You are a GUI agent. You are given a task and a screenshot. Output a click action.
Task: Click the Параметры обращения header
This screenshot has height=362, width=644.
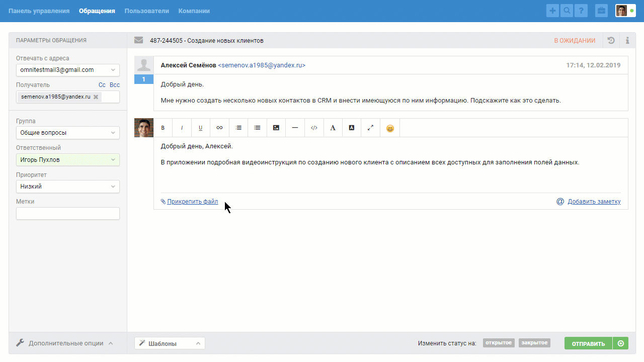[x=51, y=40]
